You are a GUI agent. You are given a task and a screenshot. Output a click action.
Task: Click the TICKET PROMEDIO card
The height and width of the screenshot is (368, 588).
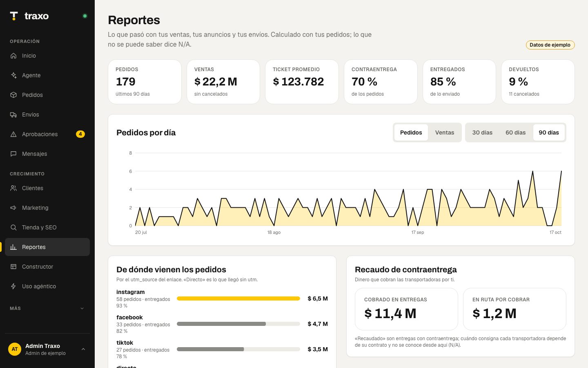[x=302, y=82]
